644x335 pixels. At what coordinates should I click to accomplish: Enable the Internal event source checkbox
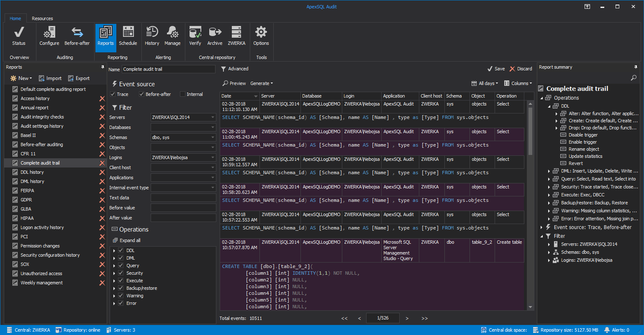182,94
